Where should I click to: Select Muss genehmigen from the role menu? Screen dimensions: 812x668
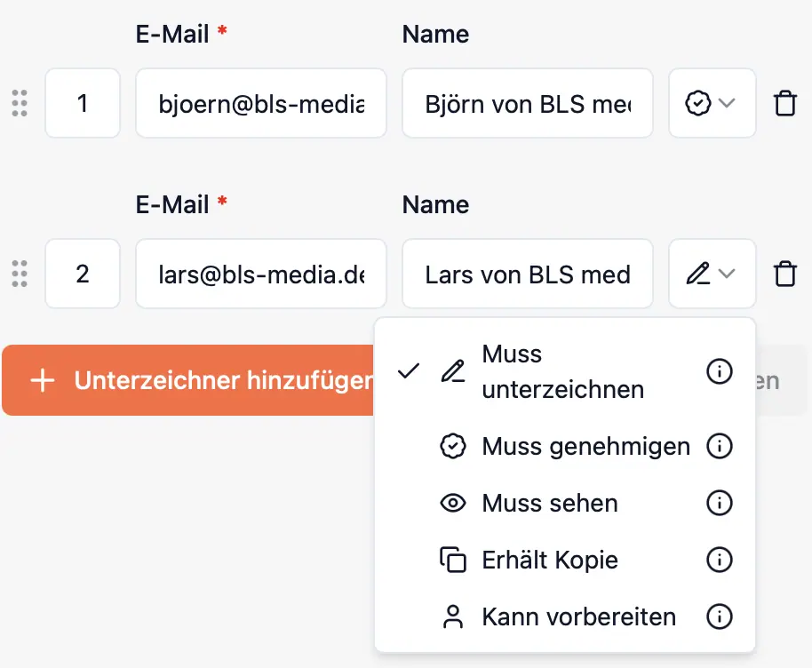pos(585,446)
